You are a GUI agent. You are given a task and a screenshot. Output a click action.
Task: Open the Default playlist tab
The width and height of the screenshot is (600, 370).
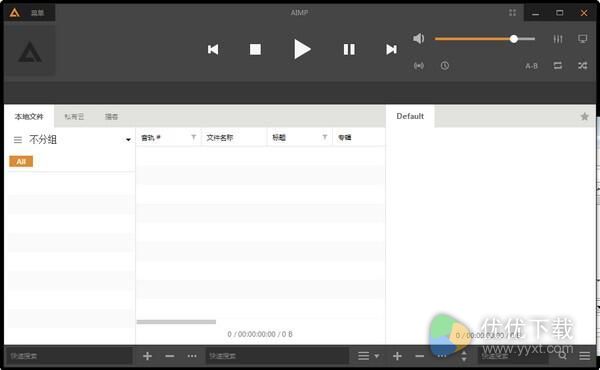coord(410,116)
